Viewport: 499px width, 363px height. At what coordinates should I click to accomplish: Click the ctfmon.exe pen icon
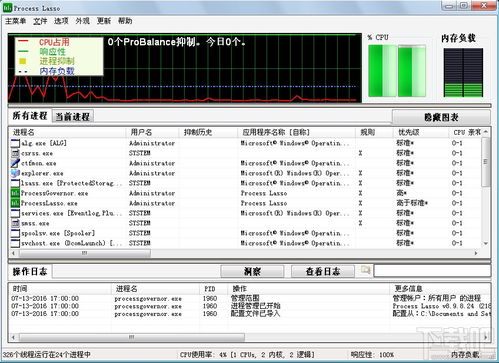click(15, 163)
